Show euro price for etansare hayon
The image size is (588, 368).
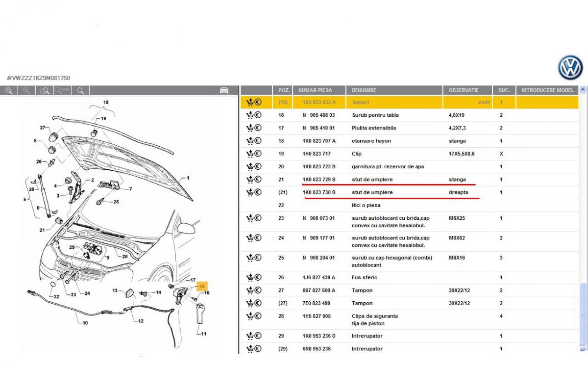click(258, 140)
